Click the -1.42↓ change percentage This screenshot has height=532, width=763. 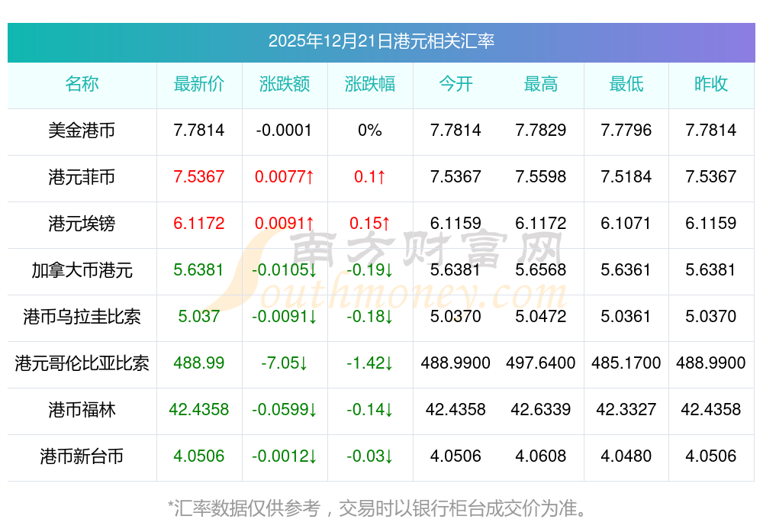(x=370, y=363)
